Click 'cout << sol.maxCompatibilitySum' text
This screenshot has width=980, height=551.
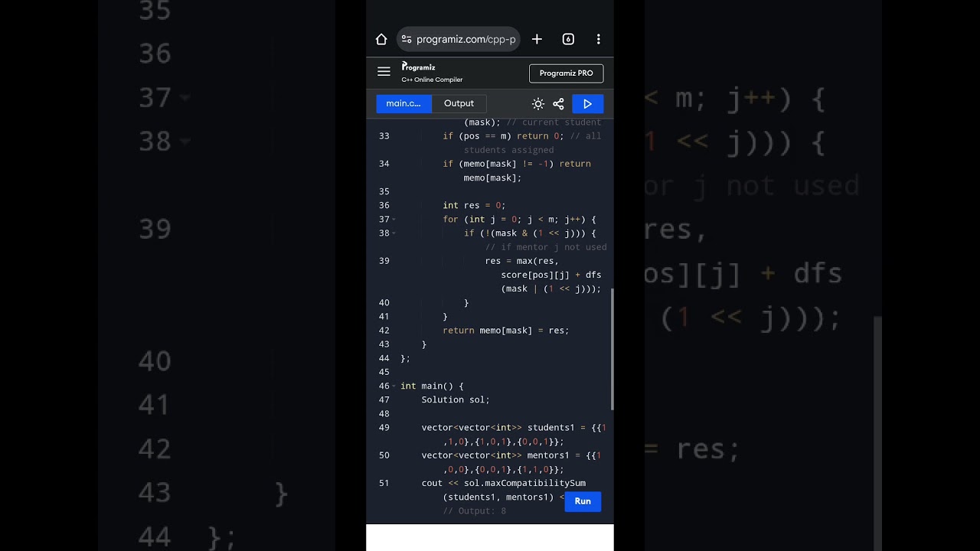(503, 483)
